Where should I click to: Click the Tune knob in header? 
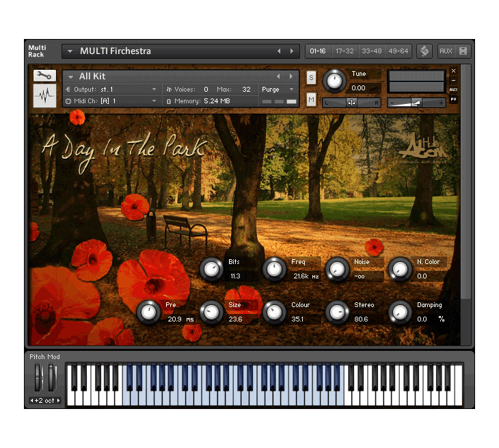point(334,81)
